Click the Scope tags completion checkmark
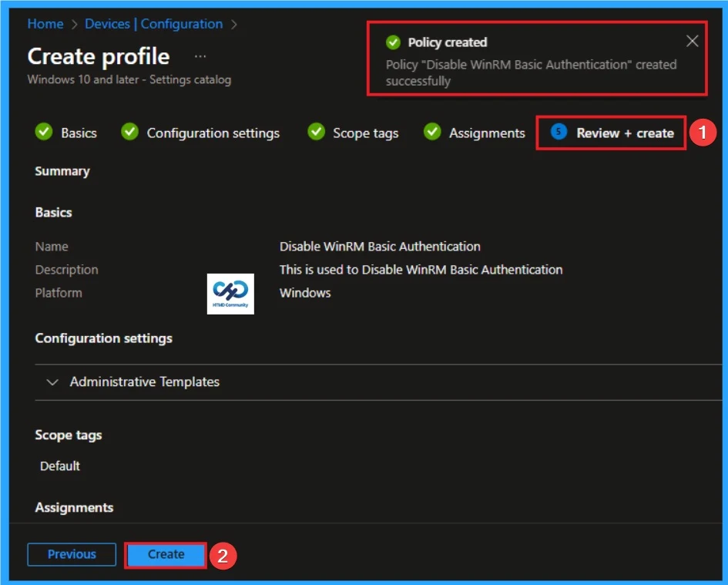 316,133
